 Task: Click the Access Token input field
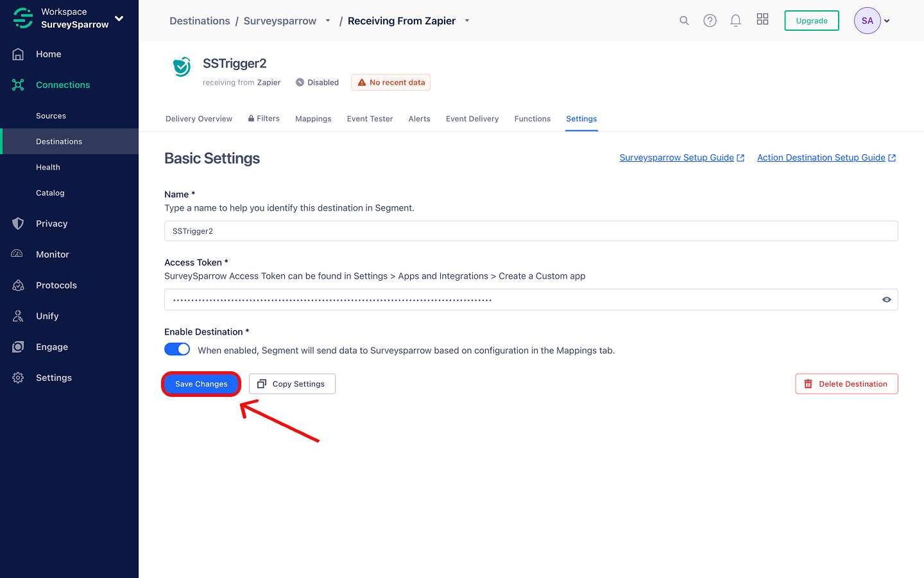[x=531, y=300]
